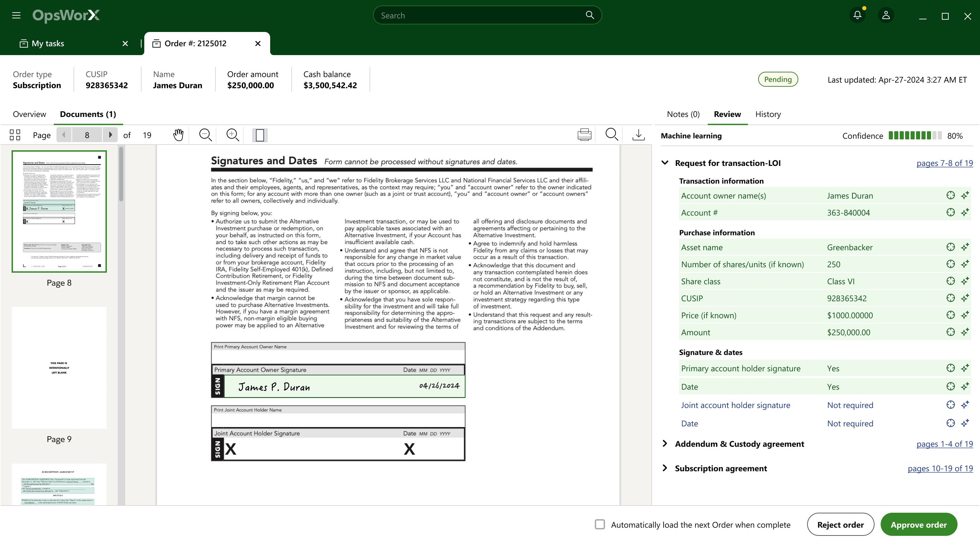980x544 pixels.
Task: Collapse Request for transaction-LOI section
Action: click(x=665, y=163)
